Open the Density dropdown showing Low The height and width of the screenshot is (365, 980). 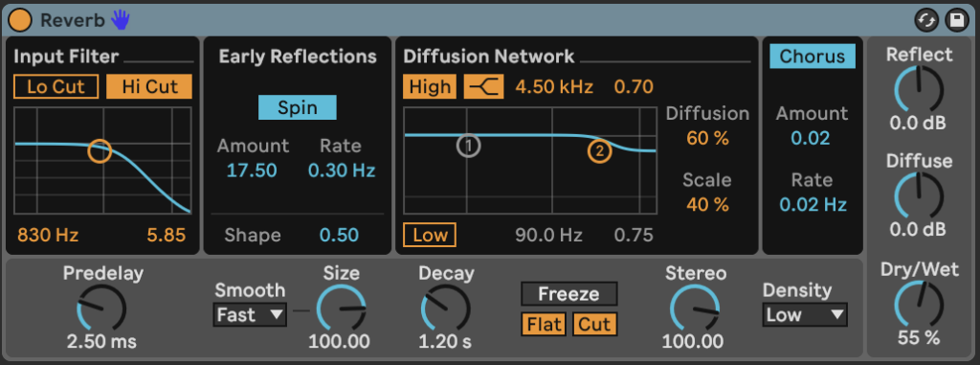804,315
